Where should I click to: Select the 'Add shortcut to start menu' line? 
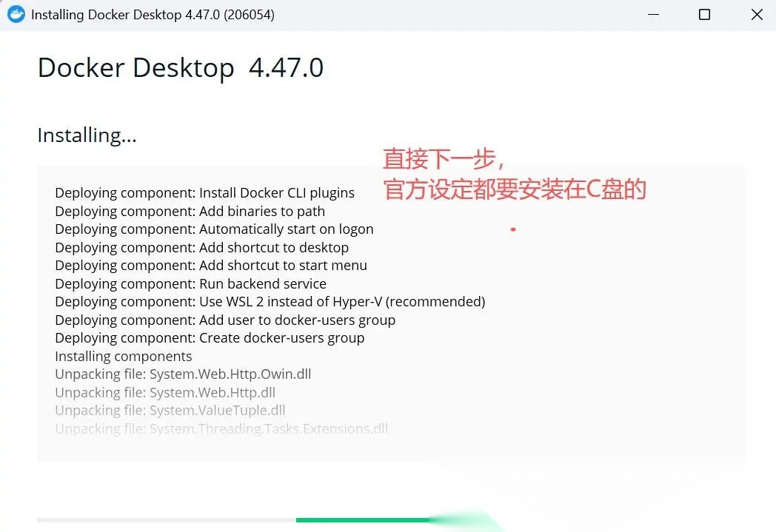pyautogui.click(x=211, y=266)
